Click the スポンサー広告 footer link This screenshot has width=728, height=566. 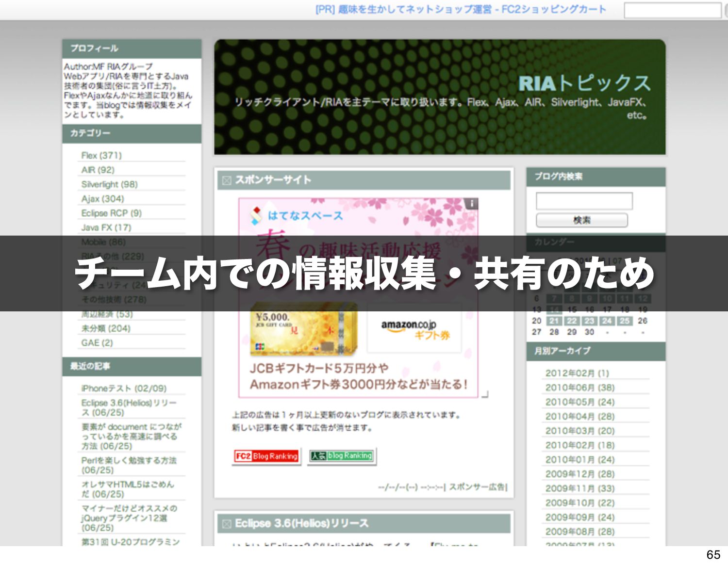pos(477,487)
